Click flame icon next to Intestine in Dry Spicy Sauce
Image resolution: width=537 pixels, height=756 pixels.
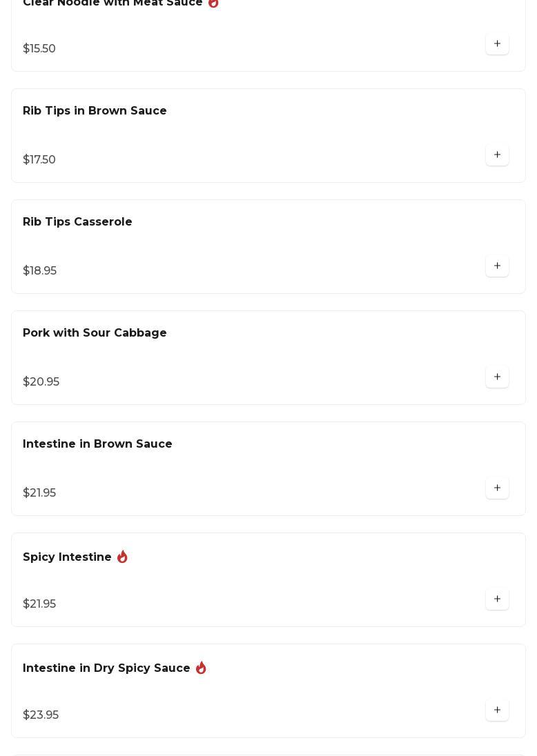201,668
